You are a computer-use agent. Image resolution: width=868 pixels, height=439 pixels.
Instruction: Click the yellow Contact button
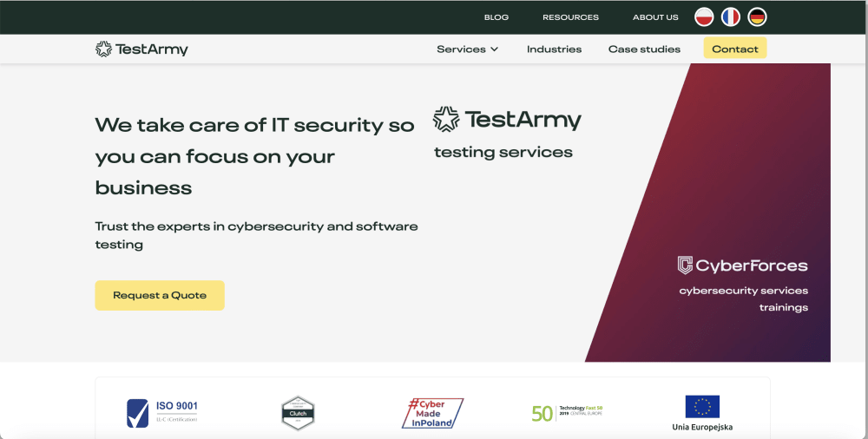[x=735, y=49]
